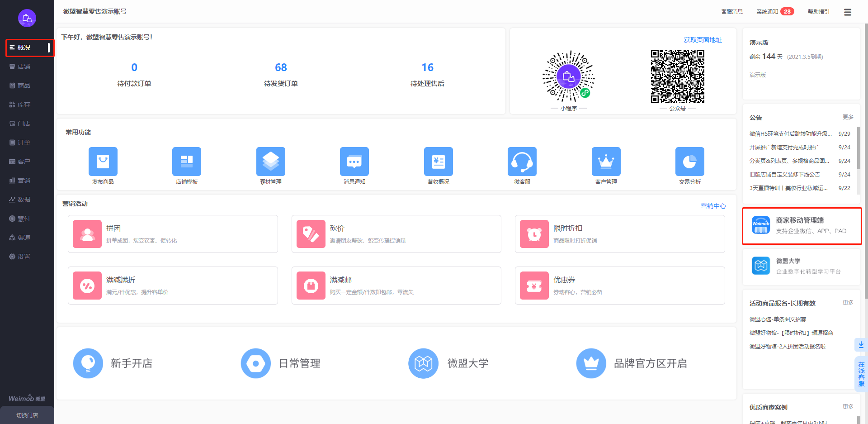This screenshot has height=424, width=868.
Task: Open the 发布商品 shortcut icon
Action: pyautogui.click(x=103, y=162)
